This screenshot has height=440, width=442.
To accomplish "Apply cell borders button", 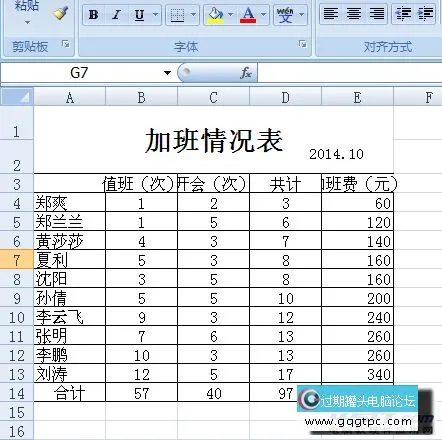I will (x=177, y=15).
